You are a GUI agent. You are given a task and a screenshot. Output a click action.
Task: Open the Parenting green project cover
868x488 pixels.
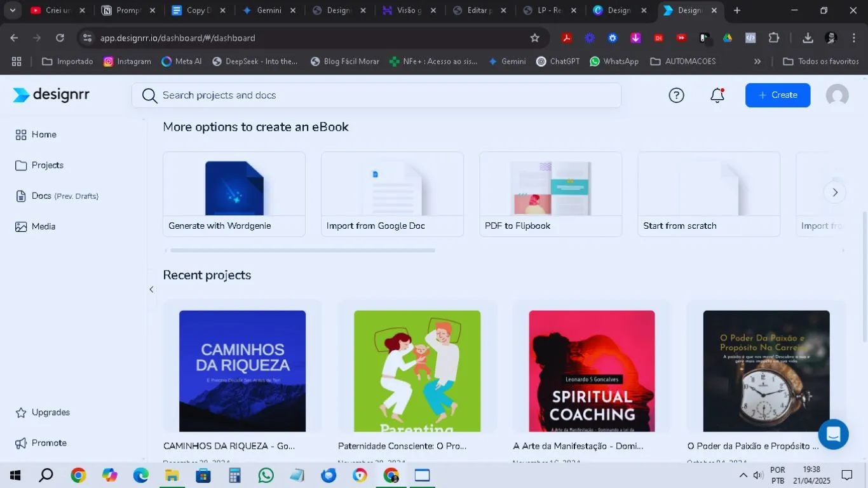[x=417, y=371]
